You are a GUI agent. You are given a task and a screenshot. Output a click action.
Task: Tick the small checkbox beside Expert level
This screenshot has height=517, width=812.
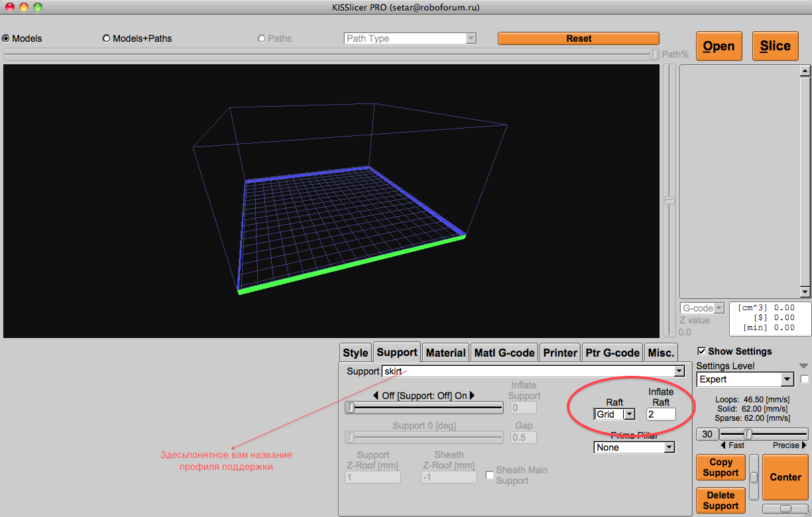point(805,379)
